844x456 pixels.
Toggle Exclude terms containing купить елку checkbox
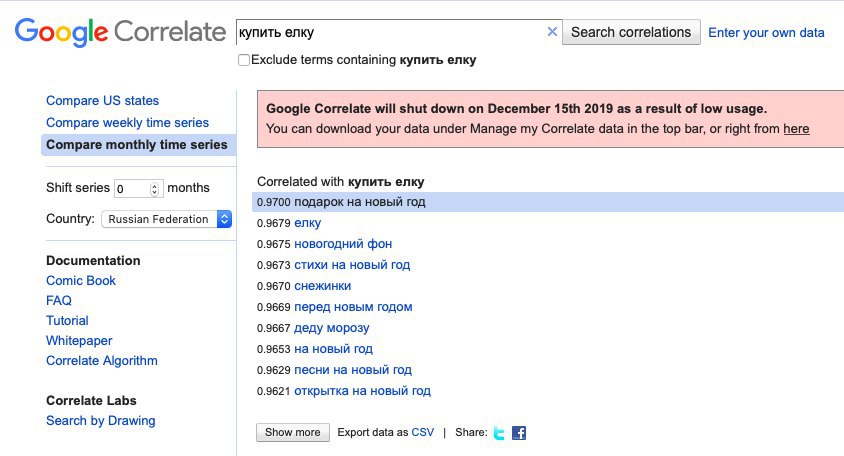tap(244, 60)
